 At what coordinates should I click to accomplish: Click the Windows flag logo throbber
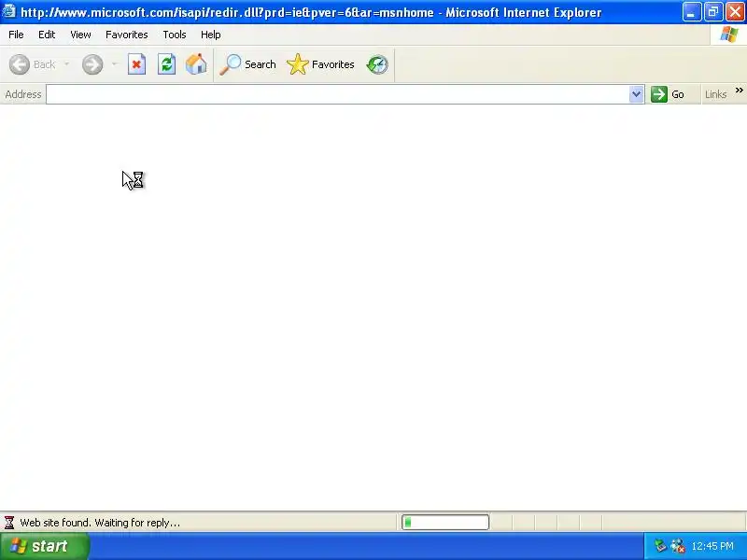(729, 35)
